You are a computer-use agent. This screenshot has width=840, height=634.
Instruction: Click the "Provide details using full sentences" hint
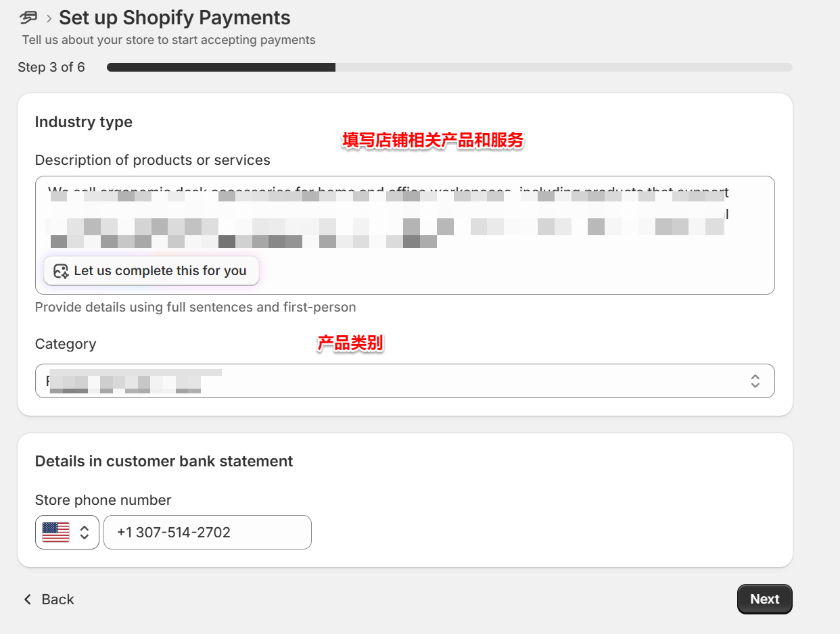[195, 308]
